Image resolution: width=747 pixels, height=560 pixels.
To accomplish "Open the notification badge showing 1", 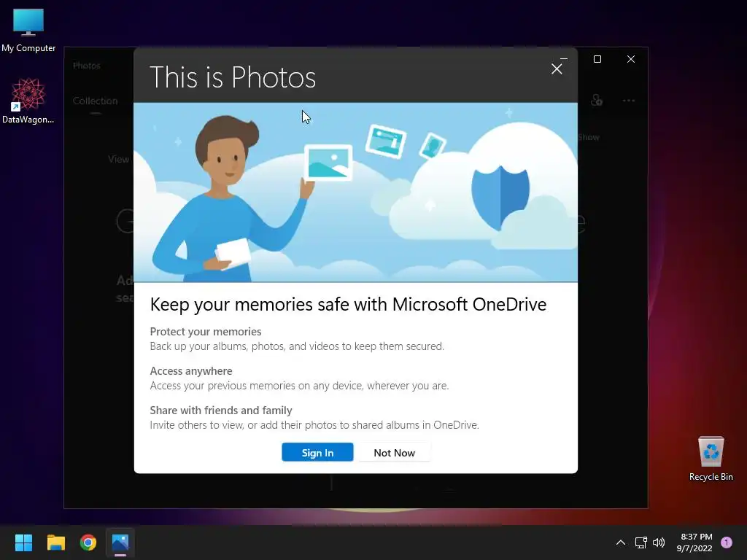I will coord(727,542).
